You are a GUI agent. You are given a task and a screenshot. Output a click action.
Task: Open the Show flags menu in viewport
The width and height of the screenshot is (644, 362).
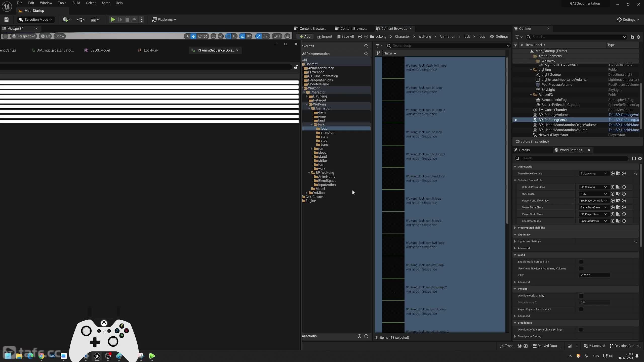tap(60, 36)
